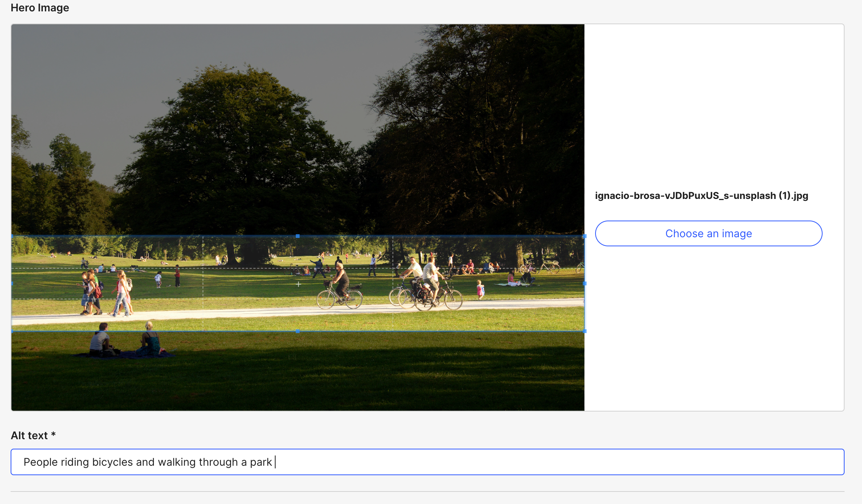The width and height of the screenshot is (862, 504).
Task: Click the "Choose an image" button
Action: click(708, 233)
